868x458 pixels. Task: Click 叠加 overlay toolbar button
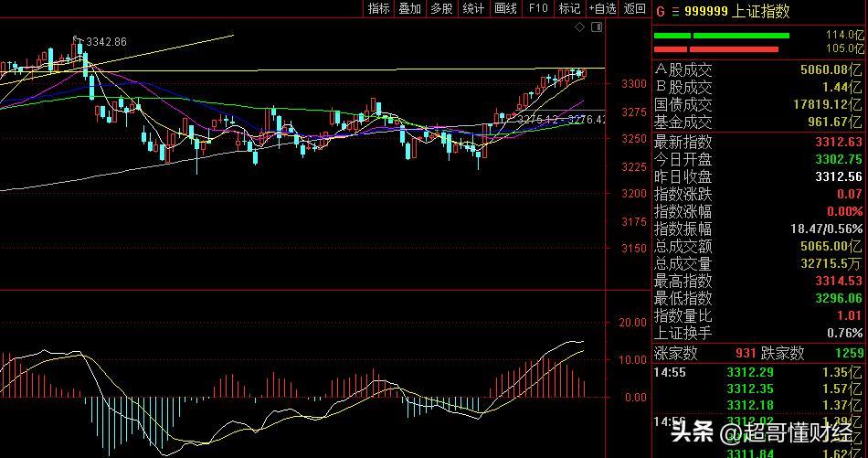409,8
